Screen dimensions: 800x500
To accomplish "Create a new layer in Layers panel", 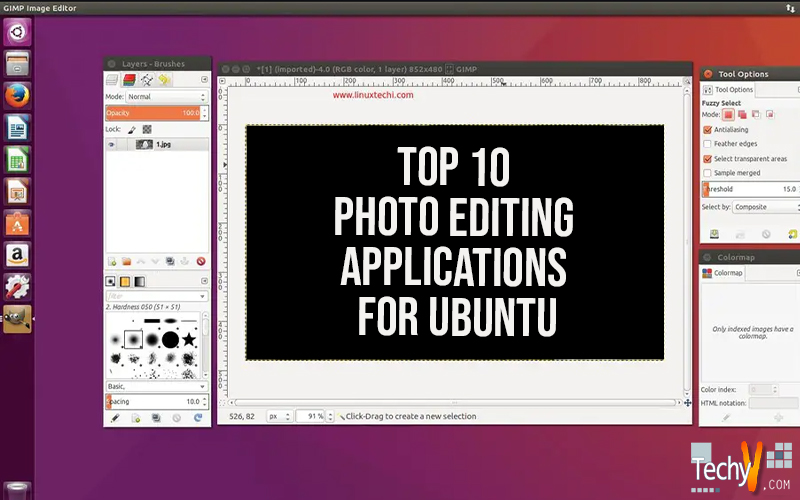I will click(x=113, y=261).
